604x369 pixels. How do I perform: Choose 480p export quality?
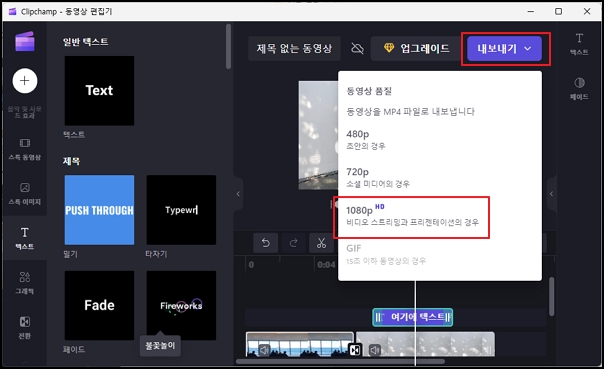pyautogui.click(x=439, y=139)
